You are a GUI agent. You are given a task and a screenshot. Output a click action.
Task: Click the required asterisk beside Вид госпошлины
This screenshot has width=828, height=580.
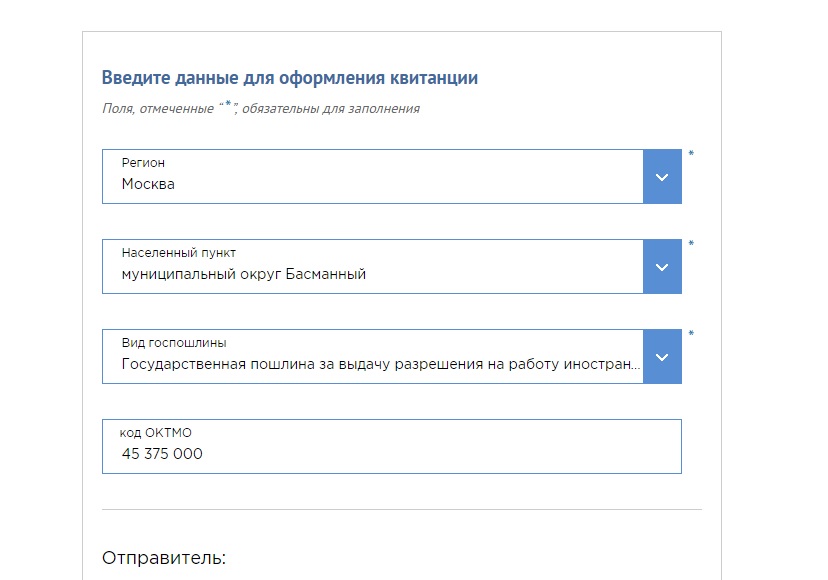(x=691, y=333)
